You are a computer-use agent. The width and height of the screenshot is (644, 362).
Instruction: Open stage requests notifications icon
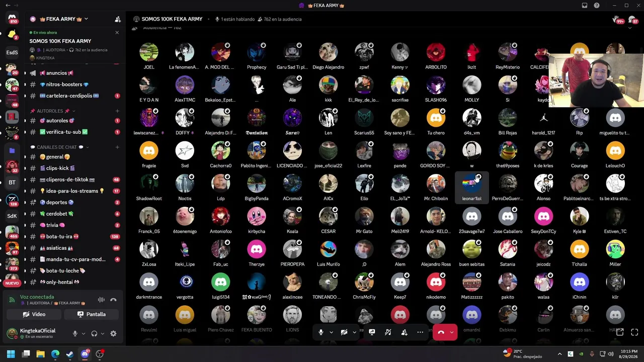coord(618,20)
